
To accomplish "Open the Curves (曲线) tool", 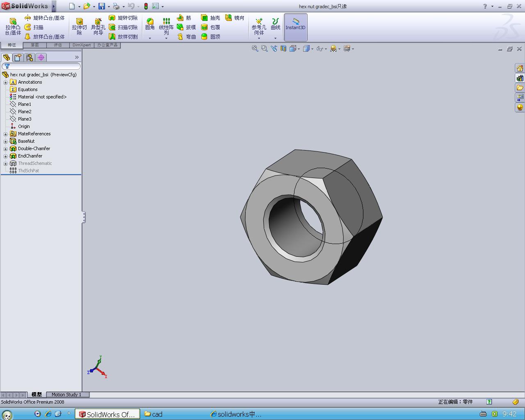I will tap(276, 24).
